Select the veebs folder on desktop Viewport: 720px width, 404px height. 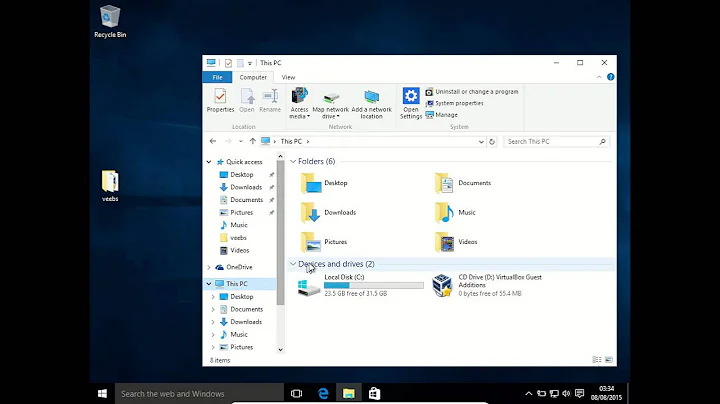click(110, 186)
